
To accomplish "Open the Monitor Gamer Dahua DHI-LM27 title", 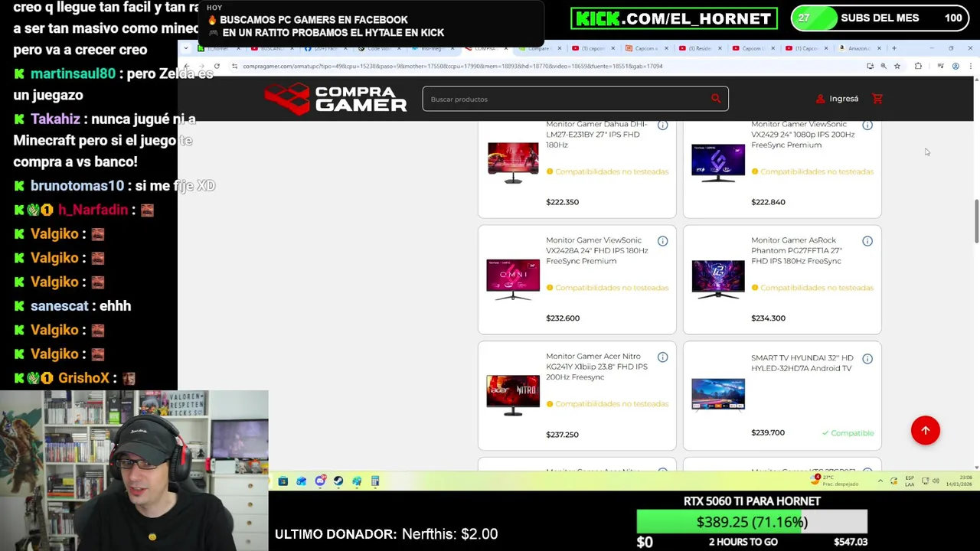I will pyautogui.click(x=596, y=134).
